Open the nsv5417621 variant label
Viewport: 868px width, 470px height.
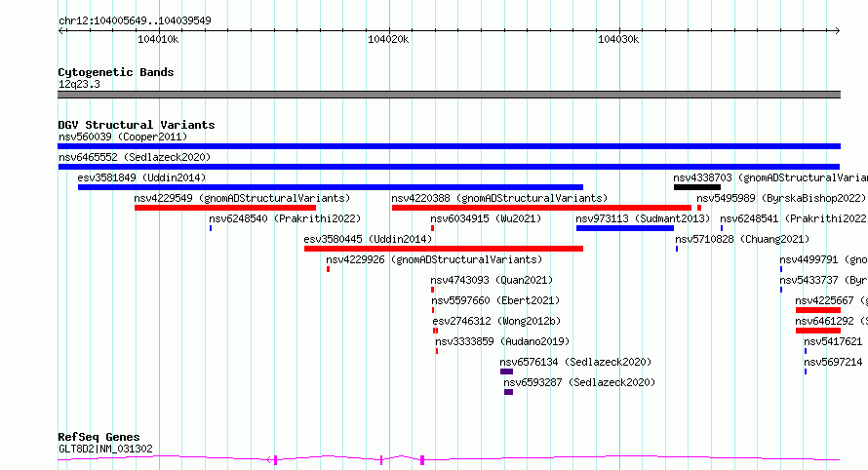pos(833,341)
